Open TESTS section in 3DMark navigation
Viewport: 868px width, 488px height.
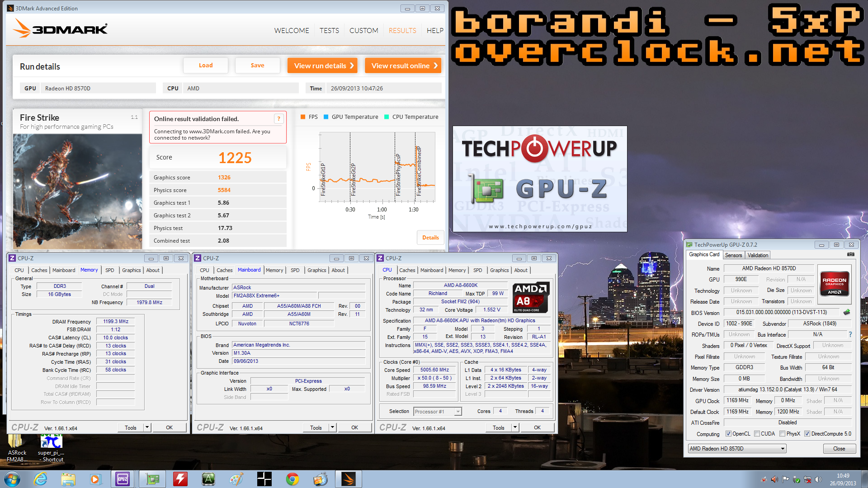click(329, 30)
